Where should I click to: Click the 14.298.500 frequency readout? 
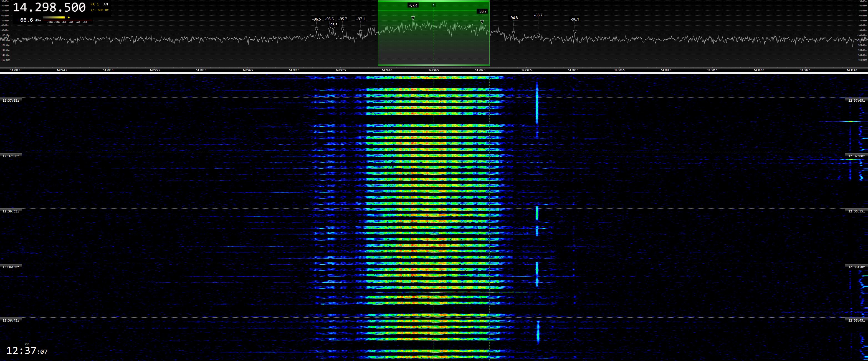[49, 7]
